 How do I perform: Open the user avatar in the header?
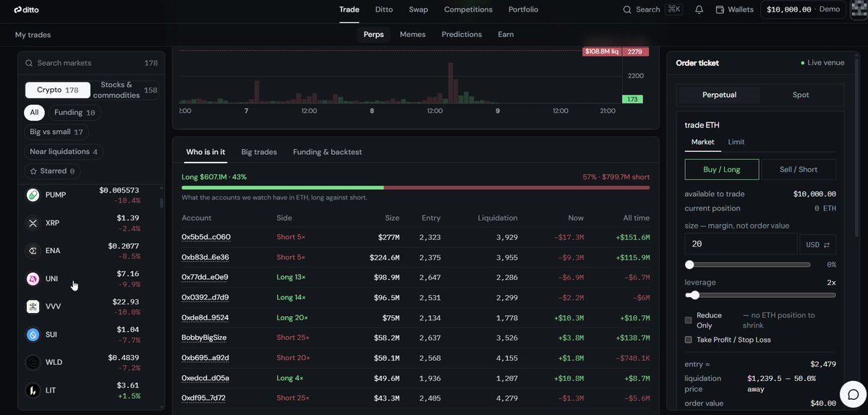(x=858, y=9)
